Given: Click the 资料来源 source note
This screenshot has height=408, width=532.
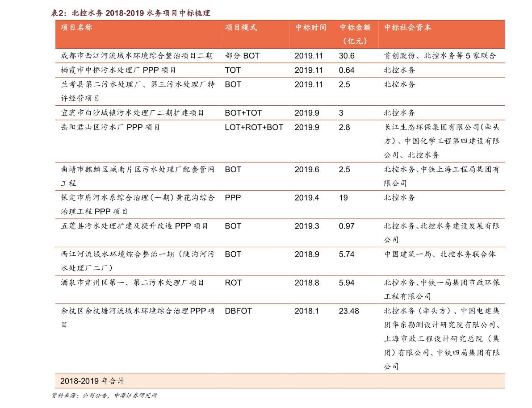Looking at the screenshot, I should (x=104, y=396).
